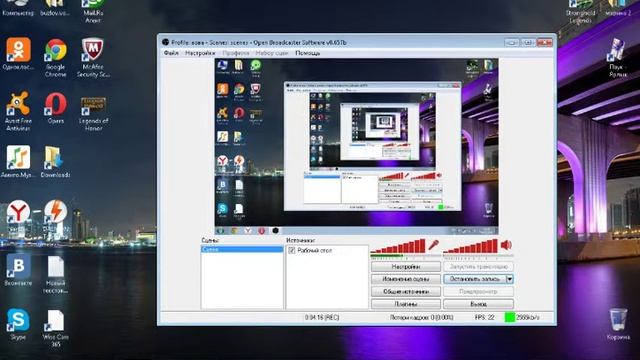Image resolution: width=640 pixels, height=360 pixels.
Task: Open the Stronghold Legends shortcut
Action: pos(580,11)
